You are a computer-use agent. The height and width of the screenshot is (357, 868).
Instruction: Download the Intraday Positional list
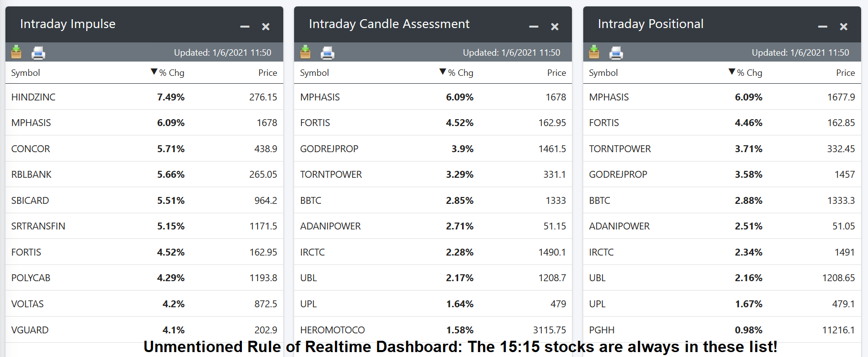coord(594,52)
